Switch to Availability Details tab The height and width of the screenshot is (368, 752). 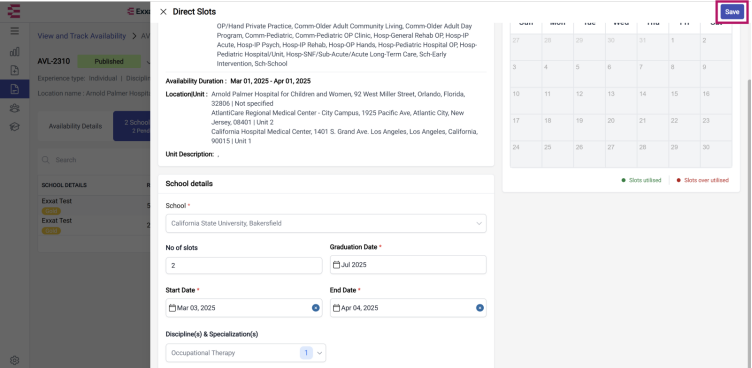tap(75, 126)
